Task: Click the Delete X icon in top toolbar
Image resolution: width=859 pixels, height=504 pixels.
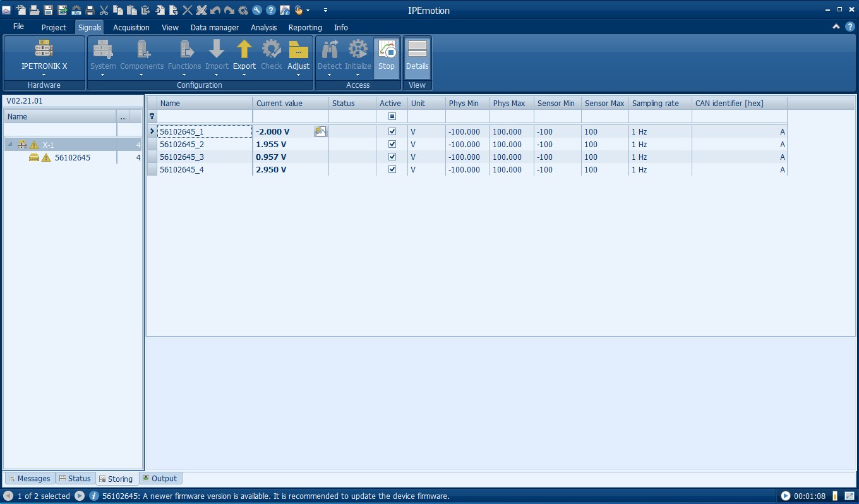Action: click(187, 10)
